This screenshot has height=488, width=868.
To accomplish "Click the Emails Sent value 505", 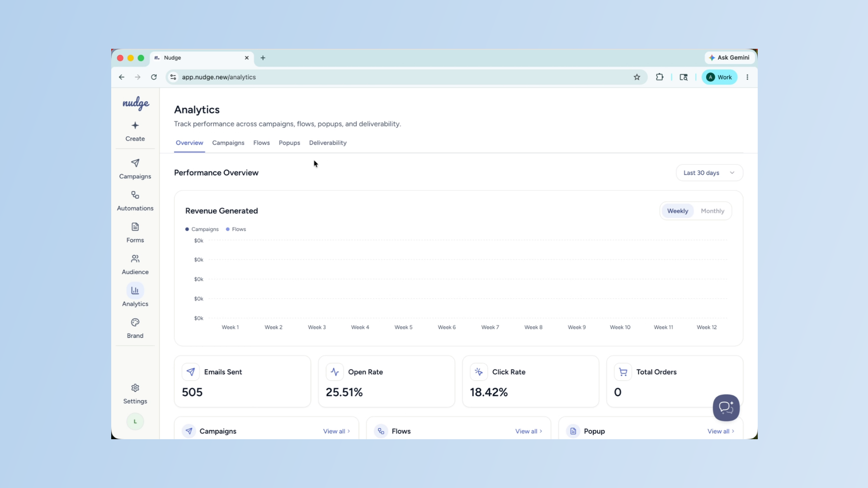I will [x=192, y=392].
